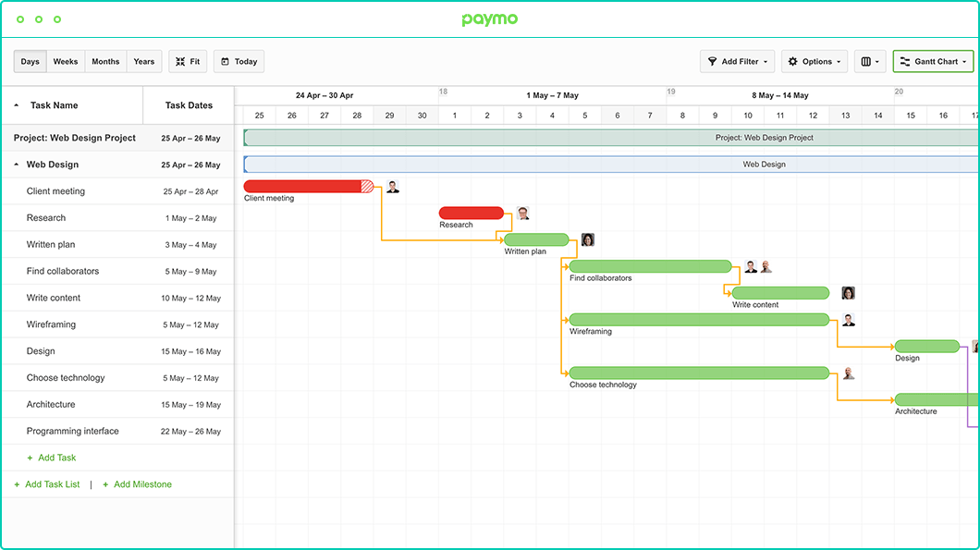This screenshot has width=980, height=550.
Task: Click avatar beside Wireframing bar
Action: [x=848, y=320]
